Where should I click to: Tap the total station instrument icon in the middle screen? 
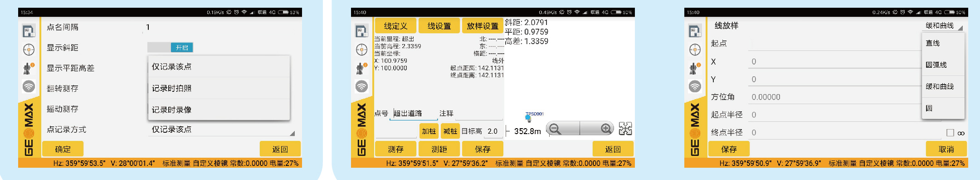pos(361,68)
